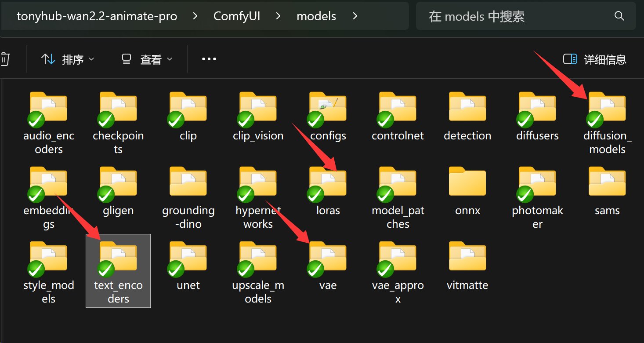Click the search magnifier icon
The width and height of the screenshot is (644, 343).
pyautogui.click(x=619, y=16)
